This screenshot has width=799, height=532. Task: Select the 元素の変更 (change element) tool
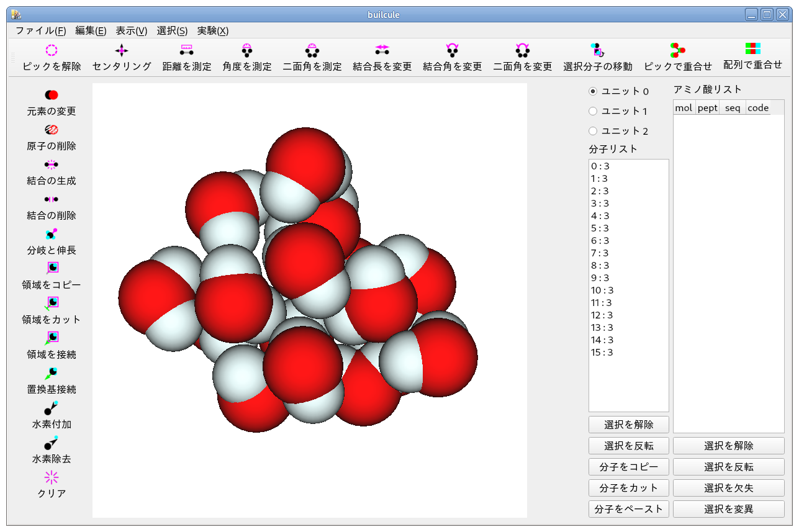click(50, 102)
